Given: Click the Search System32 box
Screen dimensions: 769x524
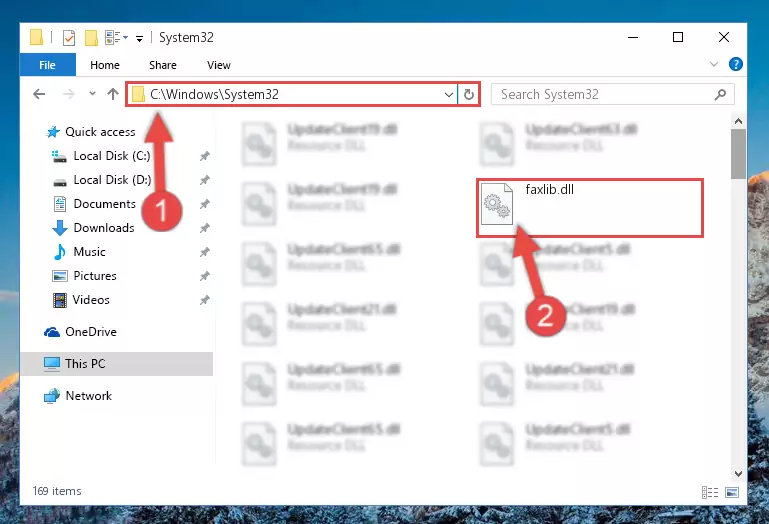Looking at the screenshot, I should [613, 94].
